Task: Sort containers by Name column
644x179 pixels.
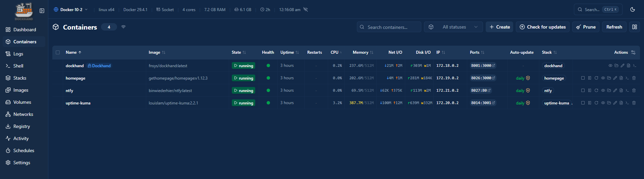Action: click(73, 52)
